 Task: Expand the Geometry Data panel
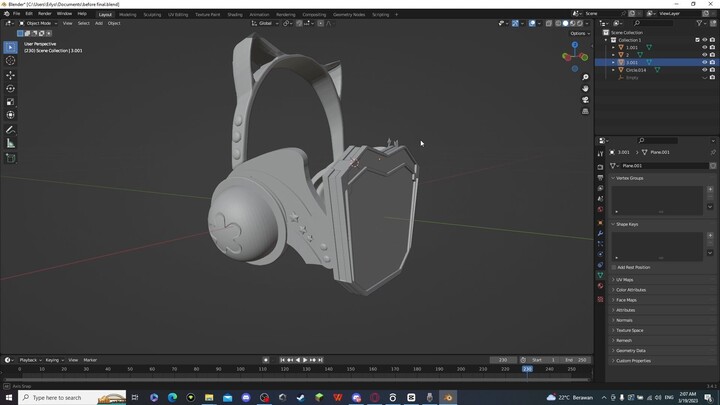click(663, 350)
